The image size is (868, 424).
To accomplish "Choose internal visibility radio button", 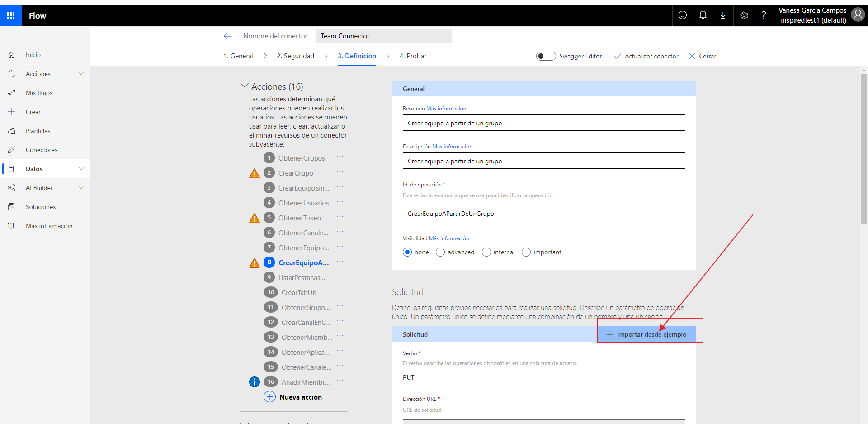I will pos(486,252).
